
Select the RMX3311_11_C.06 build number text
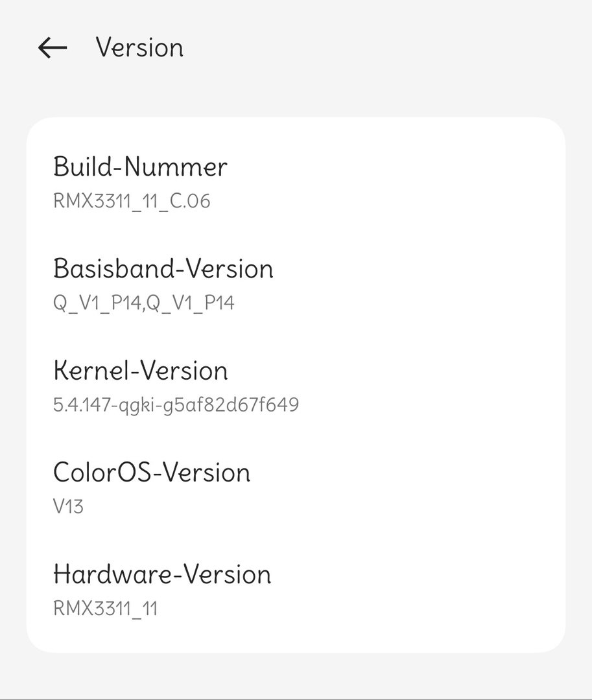(132, 201)
